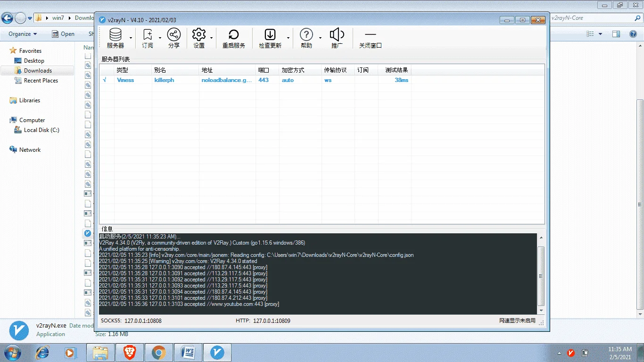This screenshot has height=362, width=644.
Task: Expand the 检查更新 dropdown arrow
Action: [288, 38]
